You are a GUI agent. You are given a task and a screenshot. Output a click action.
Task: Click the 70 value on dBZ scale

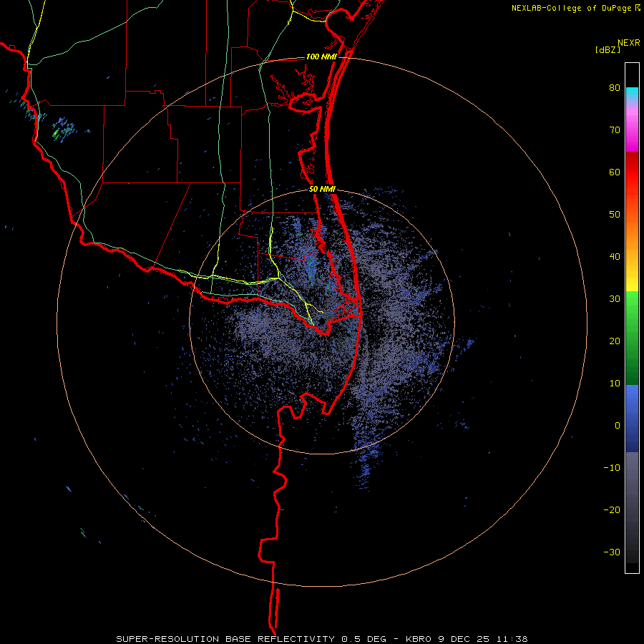point(615,130)
